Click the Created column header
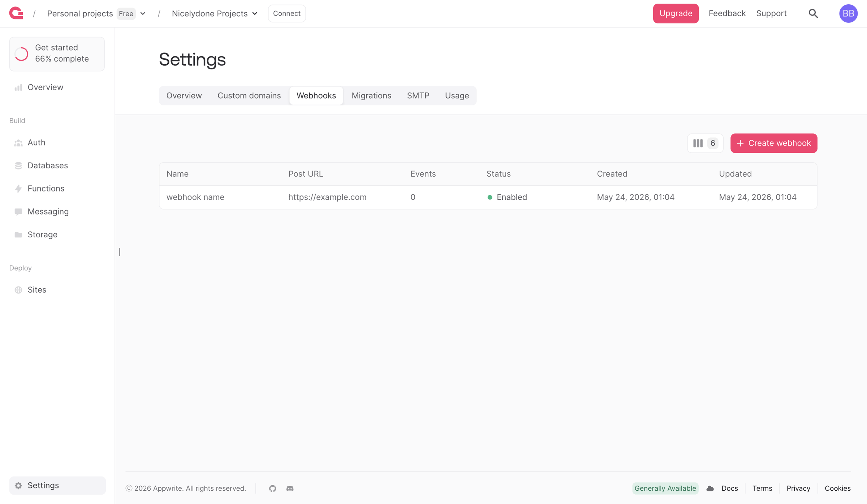 (x=612, y=174)
